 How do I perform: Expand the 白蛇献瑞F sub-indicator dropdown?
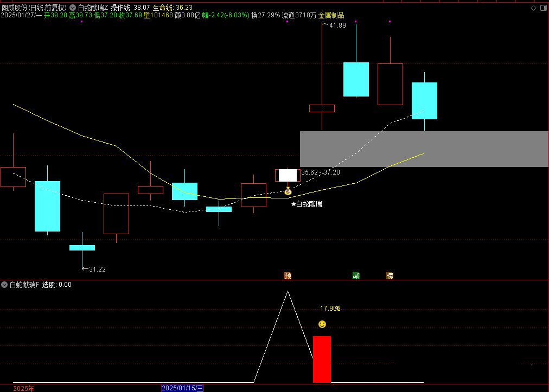[x=4, y=285]
